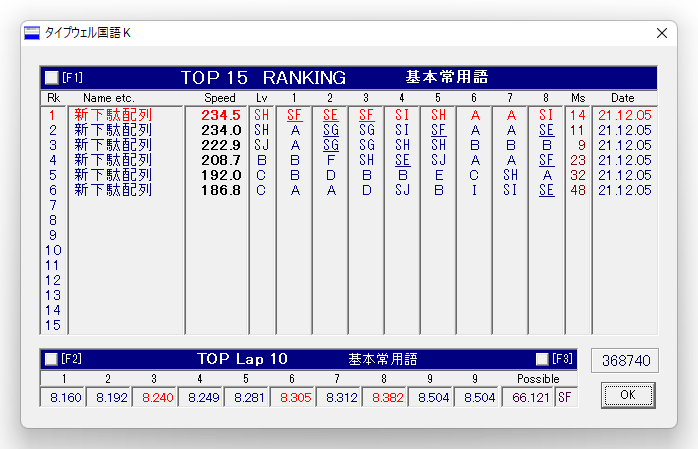Image resolution: width=698 pixels, height=449 pixels.
Task: Click the red lap time 8.240
Action: (x=157, y=397)
